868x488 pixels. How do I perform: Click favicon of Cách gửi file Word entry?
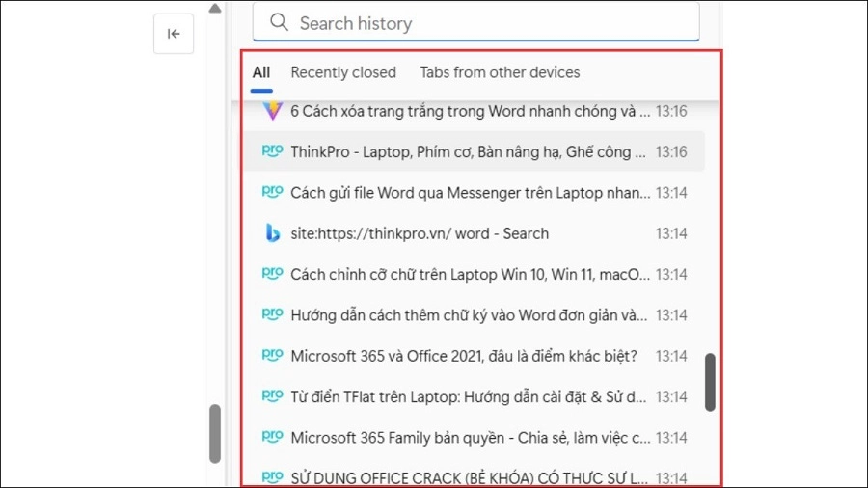[x=272, y=192]
